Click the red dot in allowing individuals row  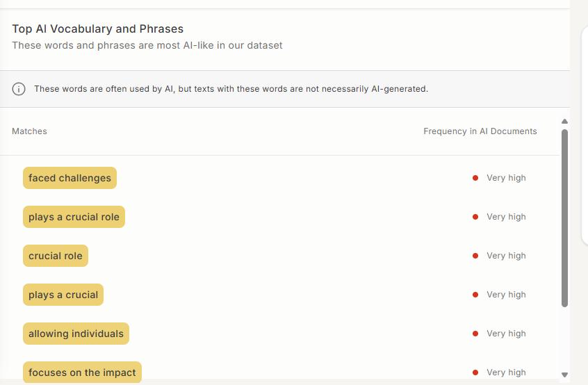475,334
